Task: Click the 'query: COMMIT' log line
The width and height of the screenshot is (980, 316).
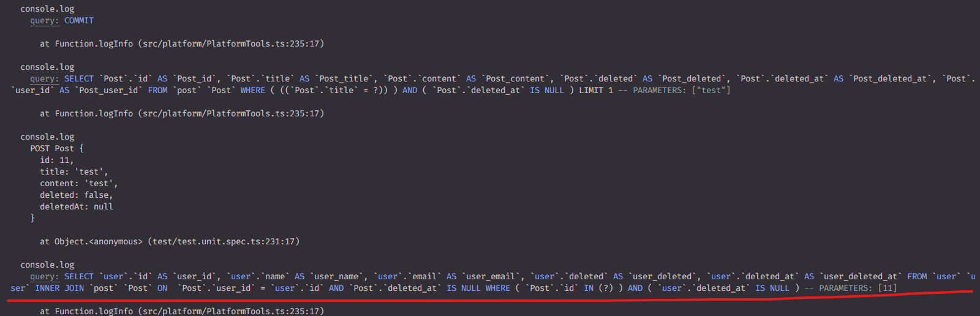Action: tap(62, 20)
